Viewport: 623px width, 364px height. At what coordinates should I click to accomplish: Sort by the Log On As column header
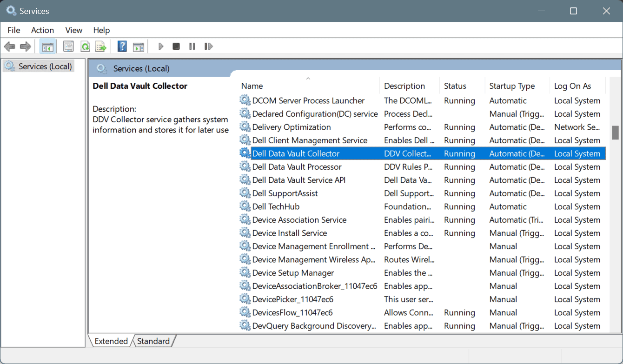(x=577, y=86)
